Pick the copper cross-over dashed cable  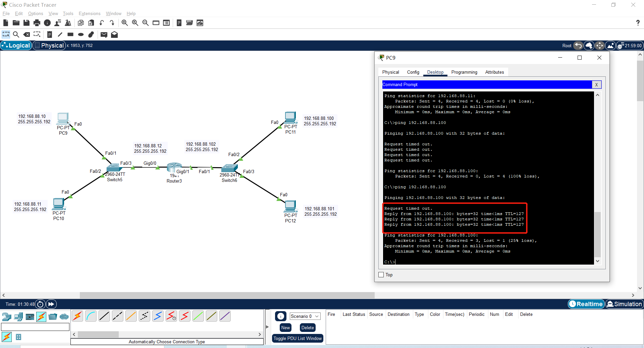coord(118,316)
